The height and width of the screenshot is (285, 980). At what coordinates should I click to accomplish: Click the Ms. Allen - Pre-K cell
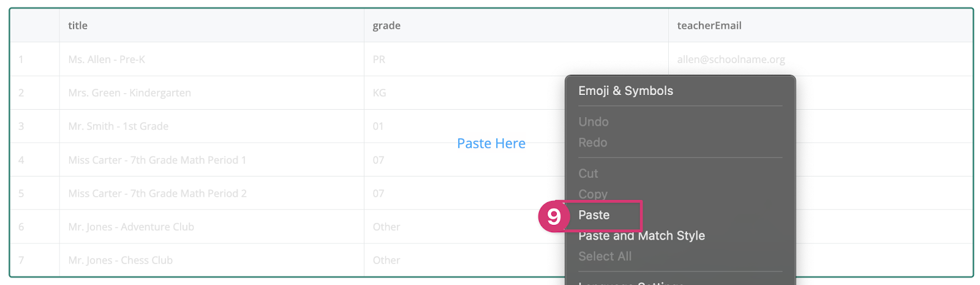tap(212, 59)
